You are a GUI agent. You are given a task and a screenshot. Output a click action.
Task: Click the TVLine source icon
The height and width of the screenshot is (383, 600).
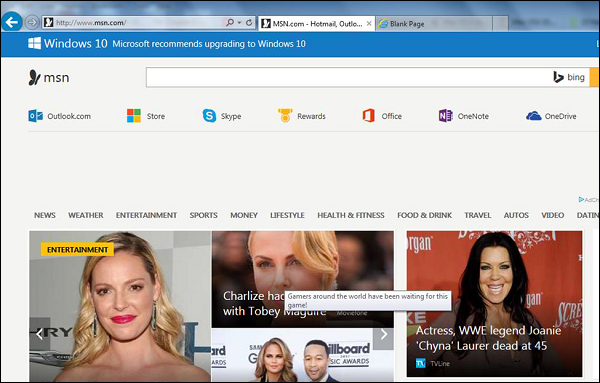pyautogui.click(x=421, y=363)
